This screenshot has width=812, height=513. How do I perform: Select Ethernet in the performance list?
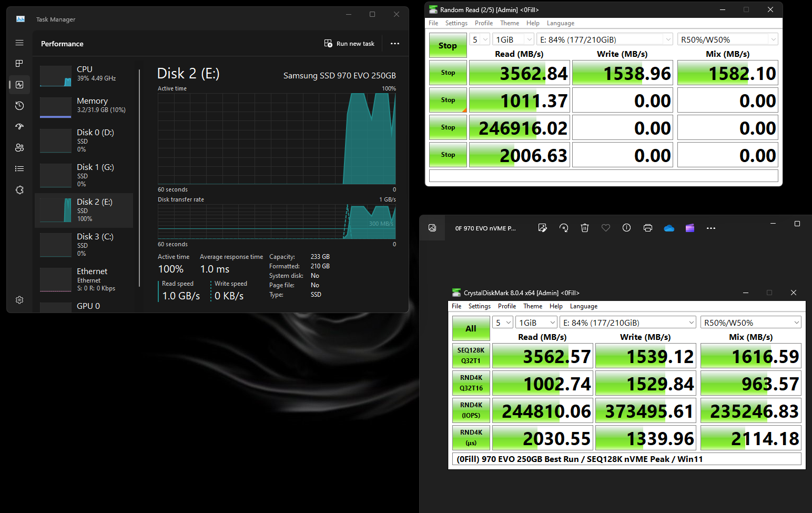tap(84, 279)
